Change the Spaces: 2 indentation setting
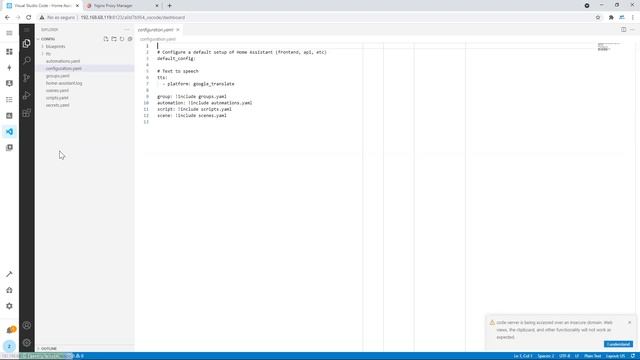640x360 pixels. click(x=546, y=356)
